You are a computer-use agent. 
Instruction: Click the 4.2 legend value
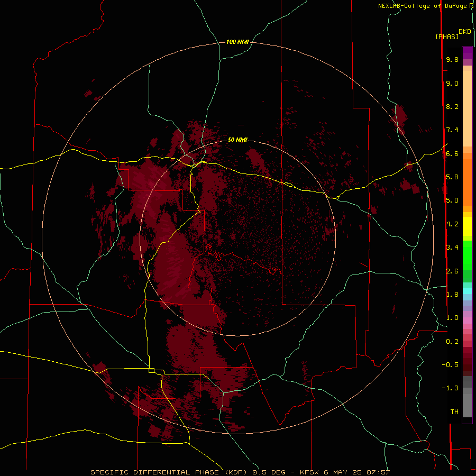click(x=452, y=224)
